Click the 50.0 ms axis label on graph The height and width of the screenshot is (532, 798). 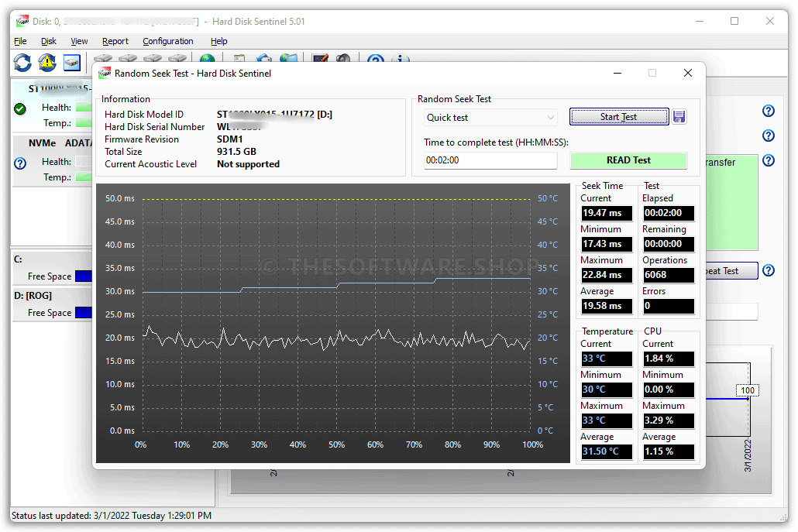tap(120, 198)
